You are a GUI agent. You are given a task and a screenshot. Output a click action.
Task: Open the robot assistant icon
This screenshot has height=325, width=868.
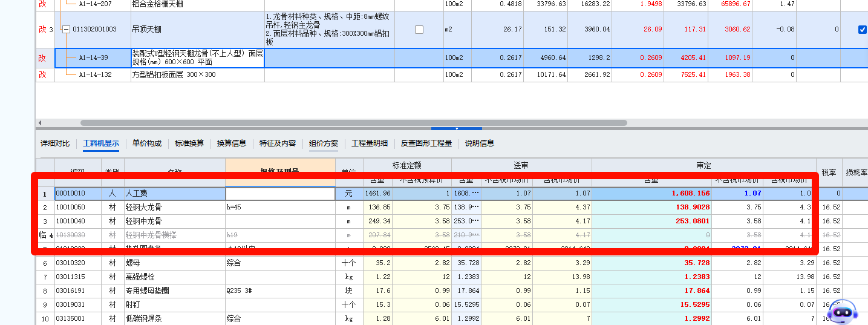coord(842,311)
